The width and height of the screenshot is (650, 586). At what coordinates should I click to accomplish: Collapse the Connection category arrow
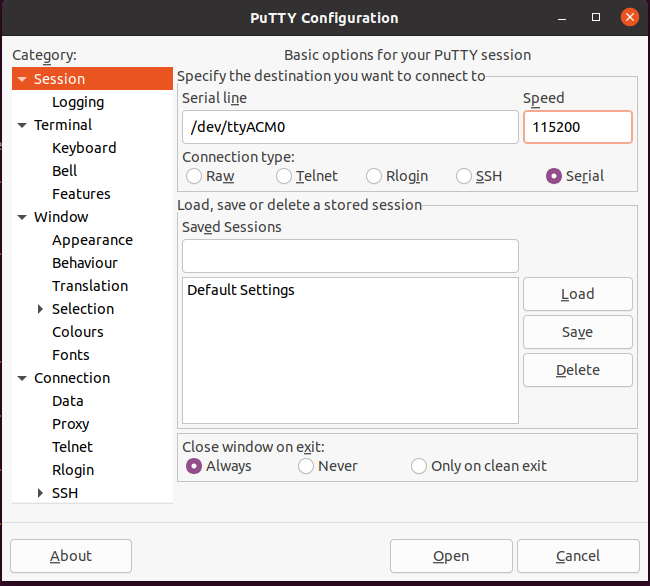[x=22, y=378]
